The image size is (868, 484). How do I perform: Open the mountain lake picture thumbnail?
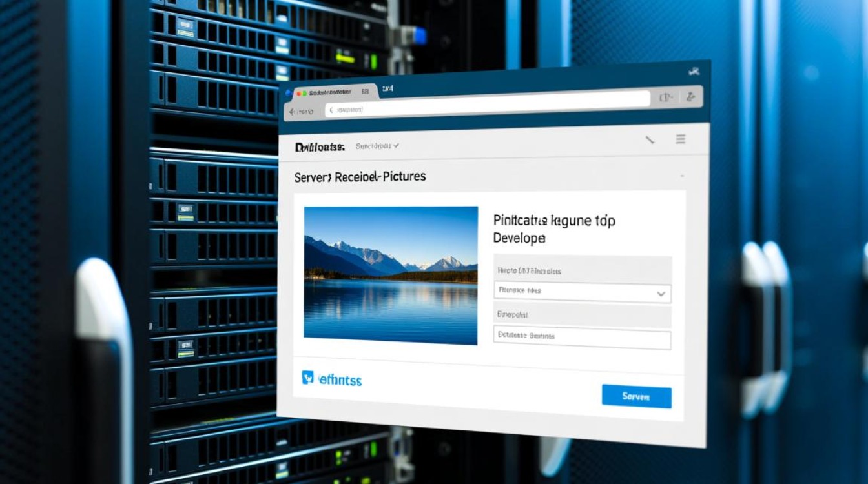coord(391,276)
